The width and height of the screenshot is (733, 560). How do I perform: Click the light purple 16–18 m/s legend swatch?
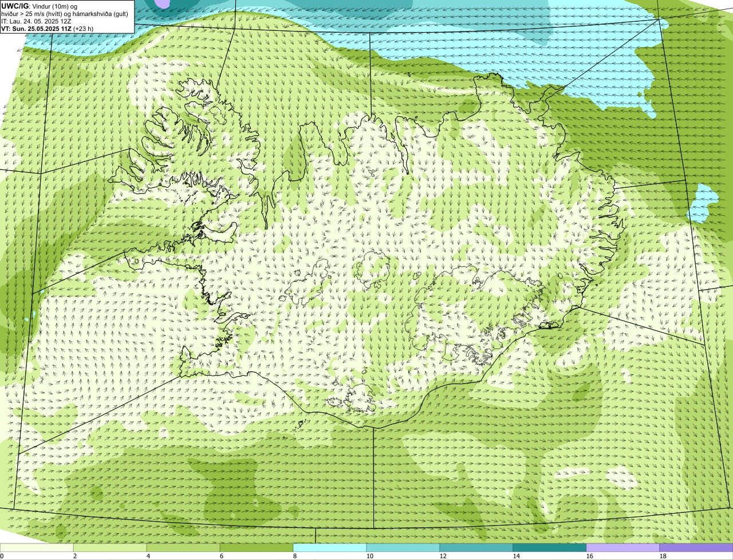click(x=623, y=548)
